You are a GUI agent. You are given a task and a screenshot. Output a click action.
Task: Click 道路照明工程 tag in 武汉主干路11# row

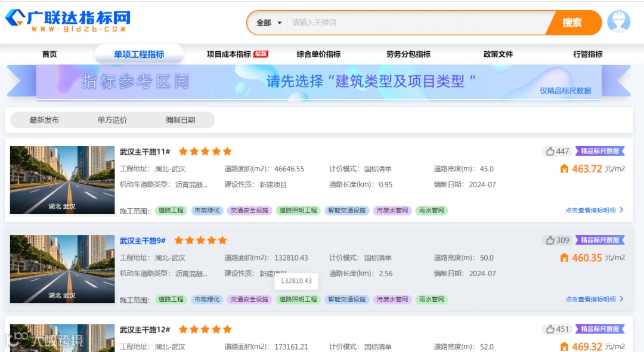[x=298, y=210]
